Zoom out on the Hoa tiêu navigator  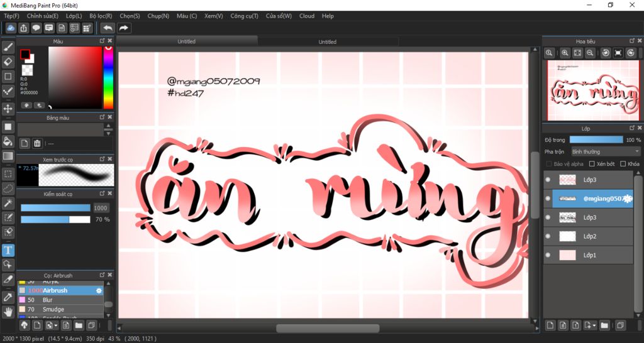click(590, 53)
